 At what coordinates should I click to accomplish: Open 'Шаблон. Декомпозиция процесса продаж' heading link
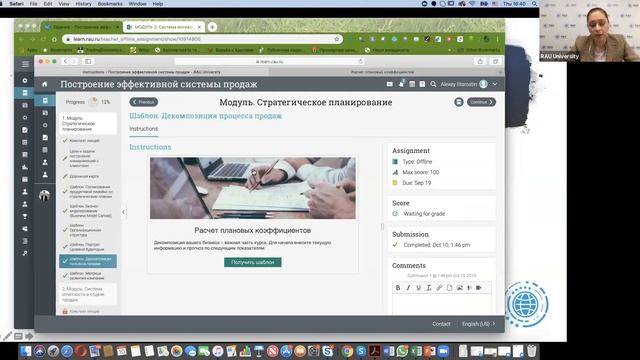(205, 116)
